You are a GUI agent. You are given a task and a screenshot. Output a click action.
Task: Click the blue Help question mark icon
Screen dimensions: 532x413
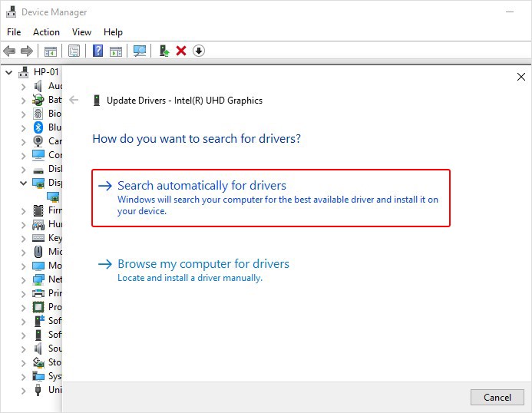click(x=97, y=51)
